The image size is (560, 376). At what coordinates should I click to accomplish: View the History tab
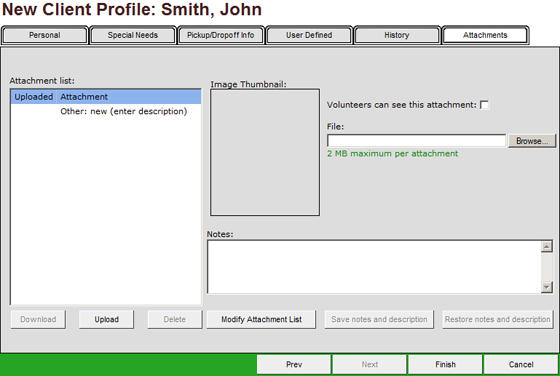pyautogui.click(x=397, y=35)
